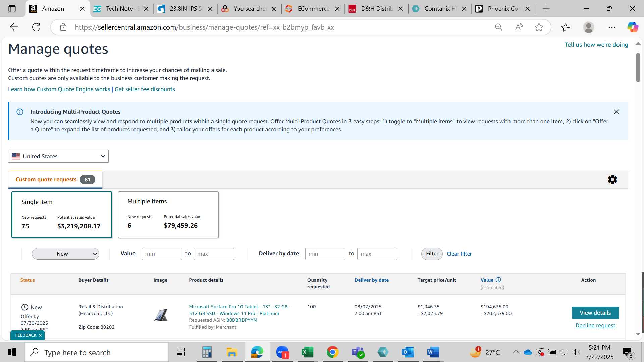Open Windows Start menu
The height and width of the screenshot is (362, 644).
pos(12,352)
